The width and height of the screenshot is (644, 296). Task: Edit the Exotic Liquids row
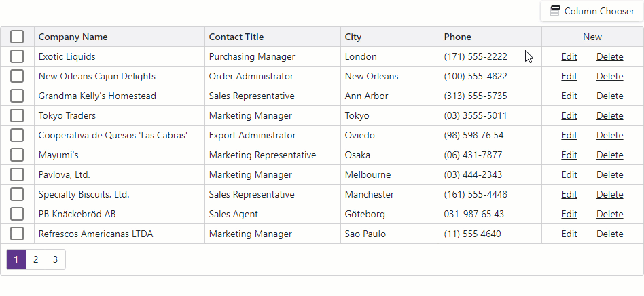click(569, 56)
